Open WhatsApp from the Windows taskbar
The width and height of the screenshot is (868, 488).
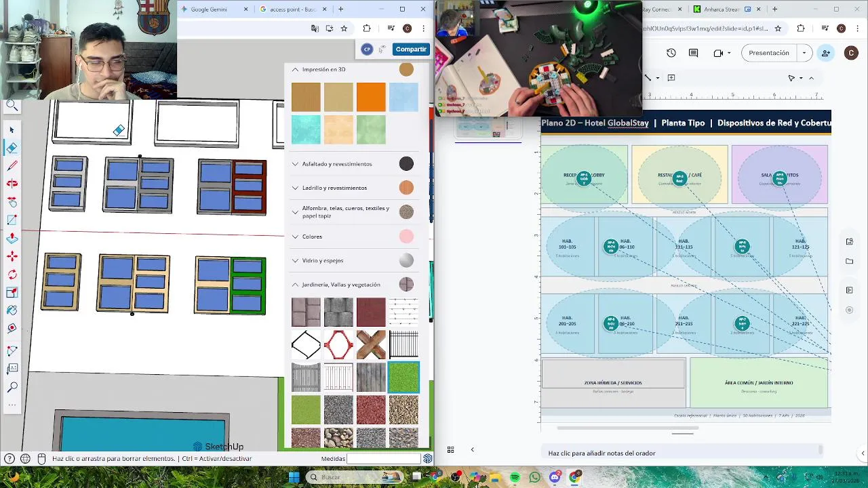tap(534, 477)
